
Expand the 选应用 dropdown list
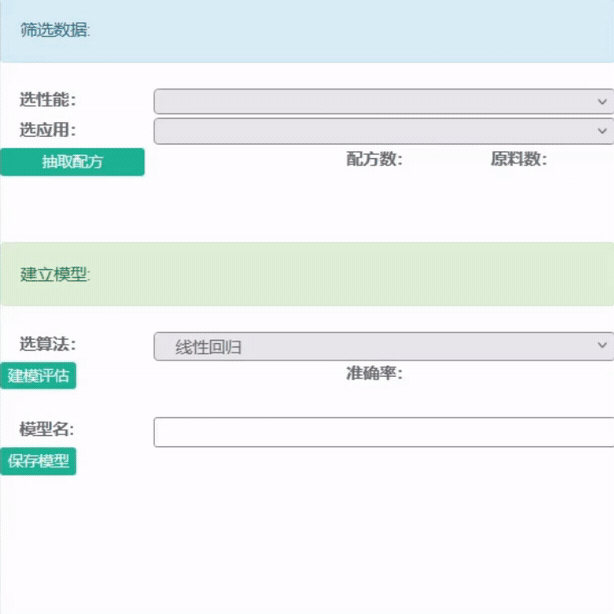pyautogui.click(x=380, y=130)
